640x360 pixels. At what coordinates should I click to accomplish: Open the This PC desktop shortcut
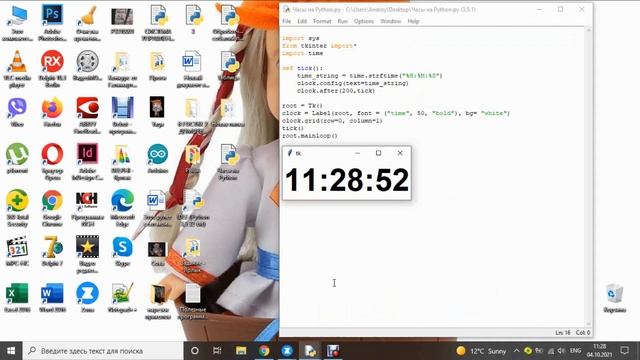(x=17, y=23)
